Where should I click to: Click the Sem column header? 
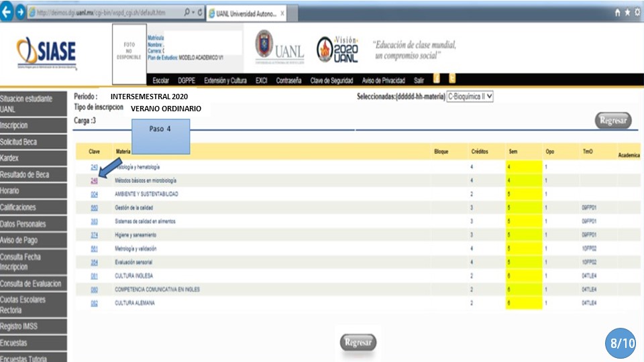tap(513, 152)
